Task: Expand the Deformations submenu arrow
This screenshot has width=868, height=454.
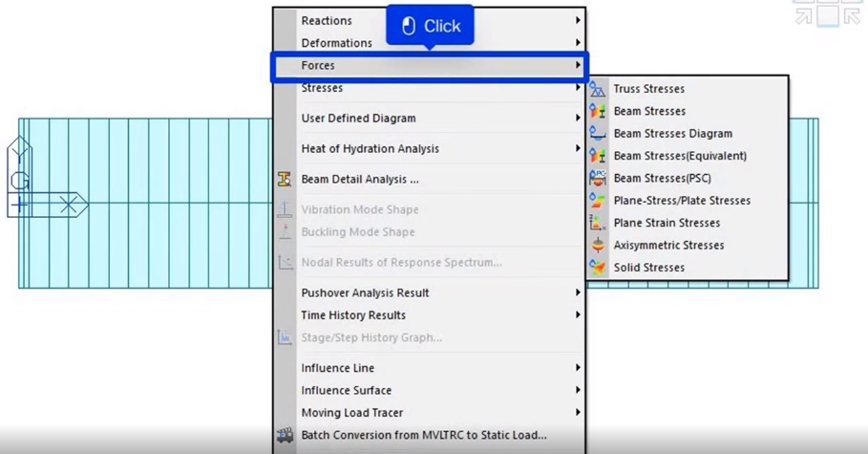Action: click(578, 43)
